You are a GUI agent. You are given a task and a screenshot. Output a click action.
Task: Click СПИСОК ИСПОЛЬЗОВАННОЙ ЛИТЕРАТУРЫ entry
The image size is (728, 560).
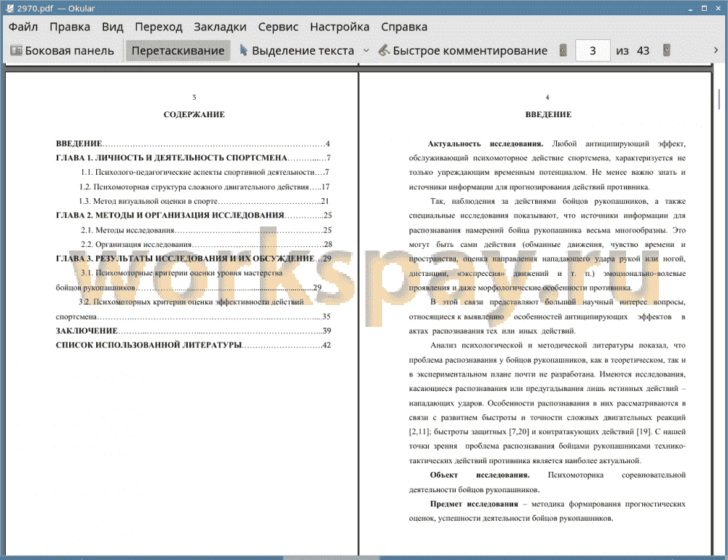(193, 345)
